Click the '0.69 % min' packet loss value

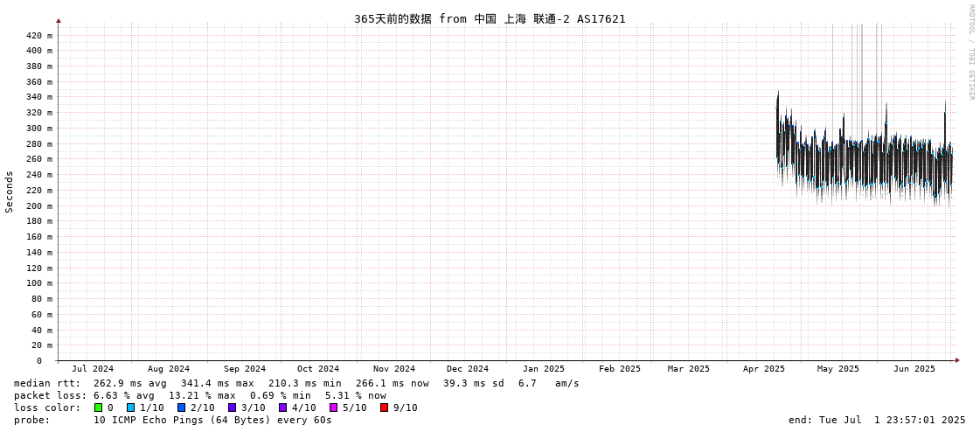pyautogui.click(x=280, y=396)
